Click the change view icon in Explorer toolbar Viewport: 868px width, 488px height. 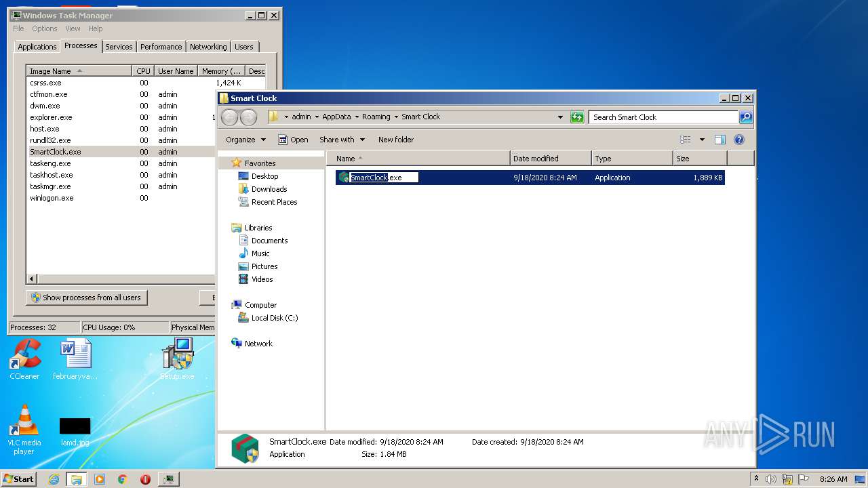point(686,140)
